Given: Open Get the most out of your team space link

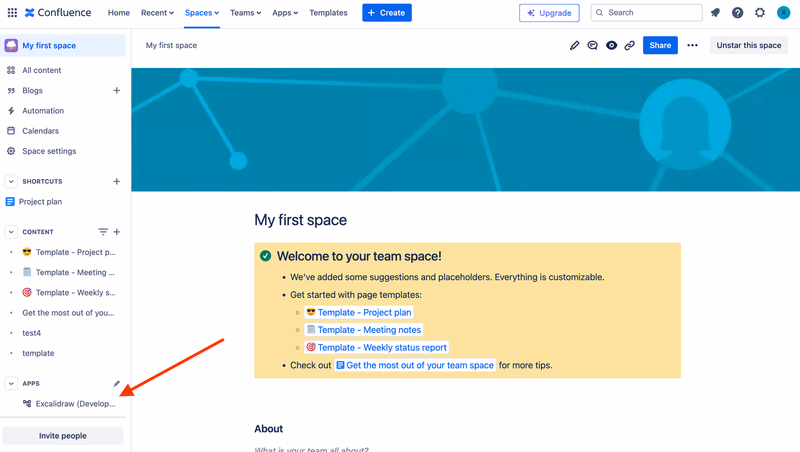Looking at the screenshot, I should pos(415,365).
